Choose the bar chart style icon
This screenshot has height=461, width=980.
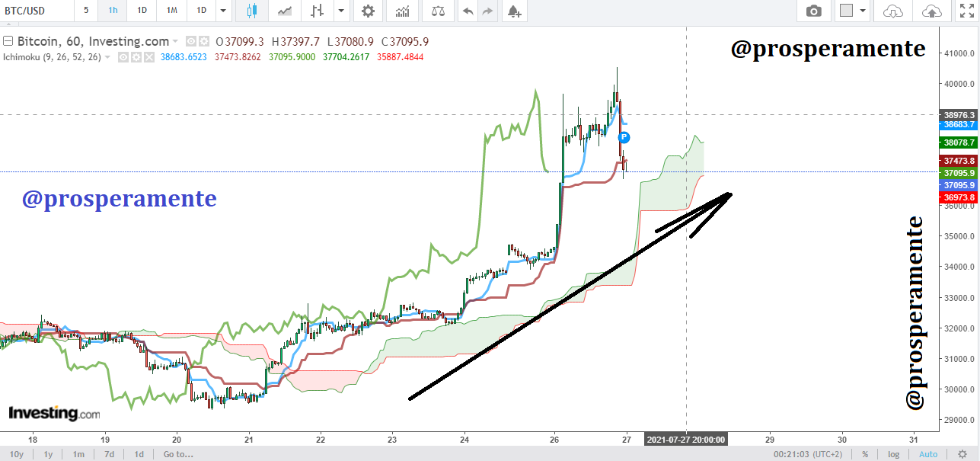318,11
